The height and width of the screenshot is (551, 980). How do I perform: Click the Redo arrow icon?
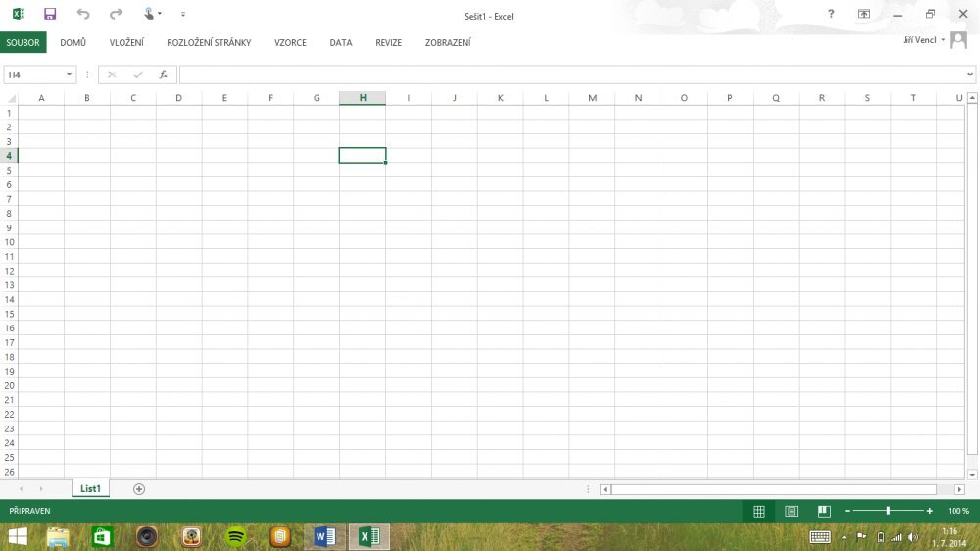pyautogui.click(x=116, y=14)
